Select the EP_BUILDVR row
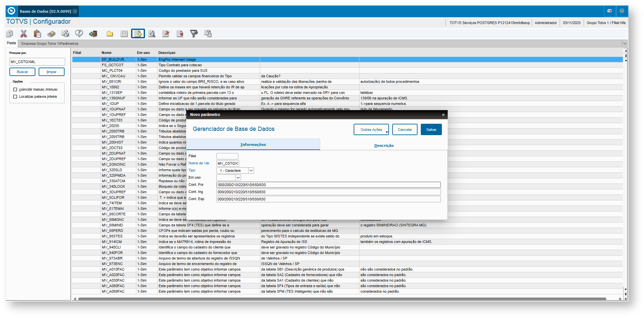Screen dimensions: 644x317 347,59
